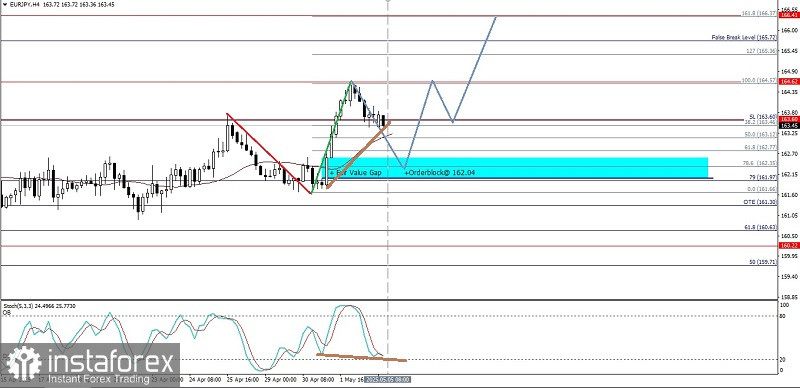Click the 161.05 price scale value
800x388 pixels.
pyautogui.click(x=789, y=215)
